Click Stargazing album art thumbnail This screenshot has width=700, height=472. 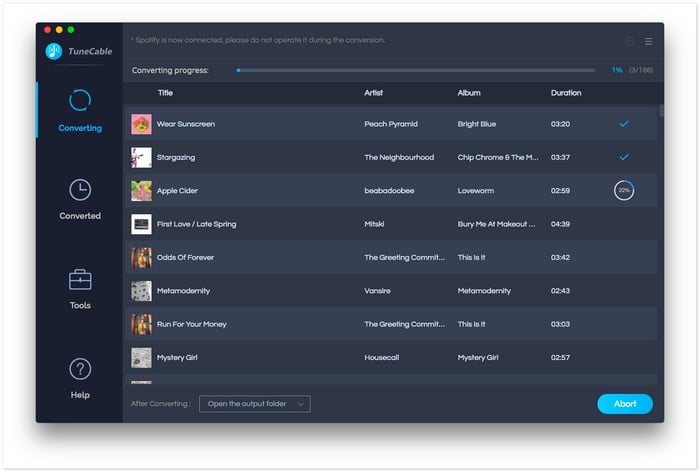click(141, 158)
